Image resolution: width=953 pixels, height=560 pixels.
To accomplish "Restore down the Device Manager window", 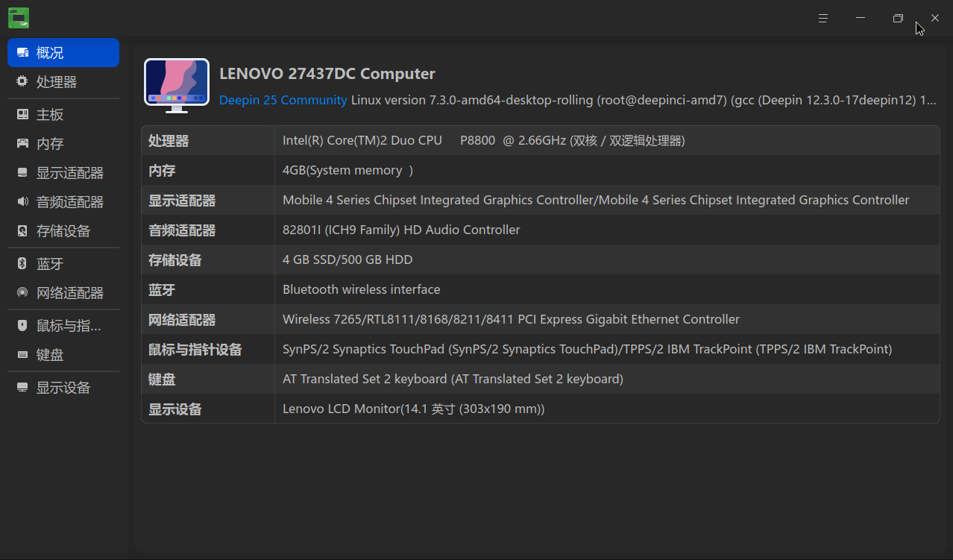I will 898,18.
